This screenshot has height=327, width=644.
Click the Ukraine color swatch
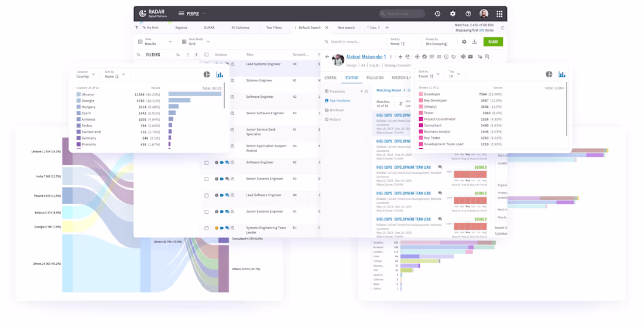[x=78, y=94]
